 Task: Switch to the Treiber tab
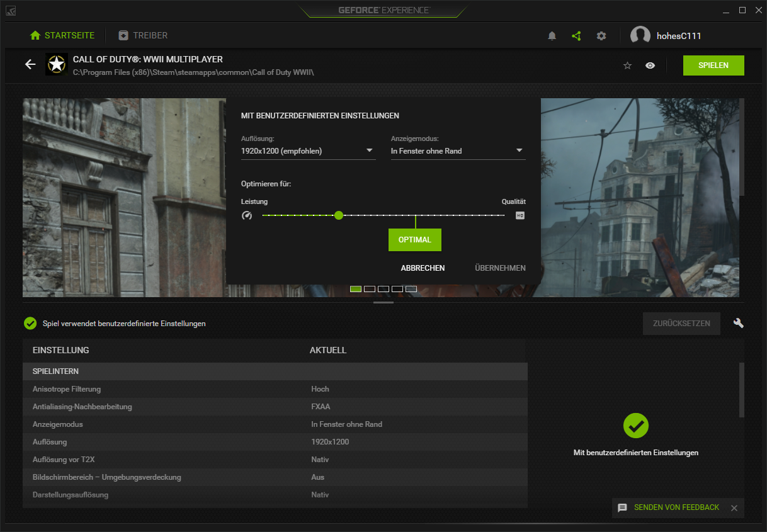(x=143, y=35)
